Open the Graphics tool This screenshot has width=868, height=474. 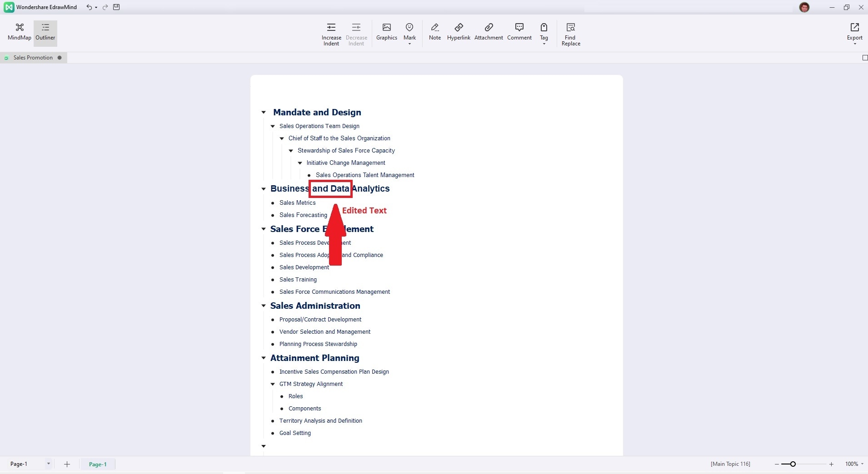[387, 32]
